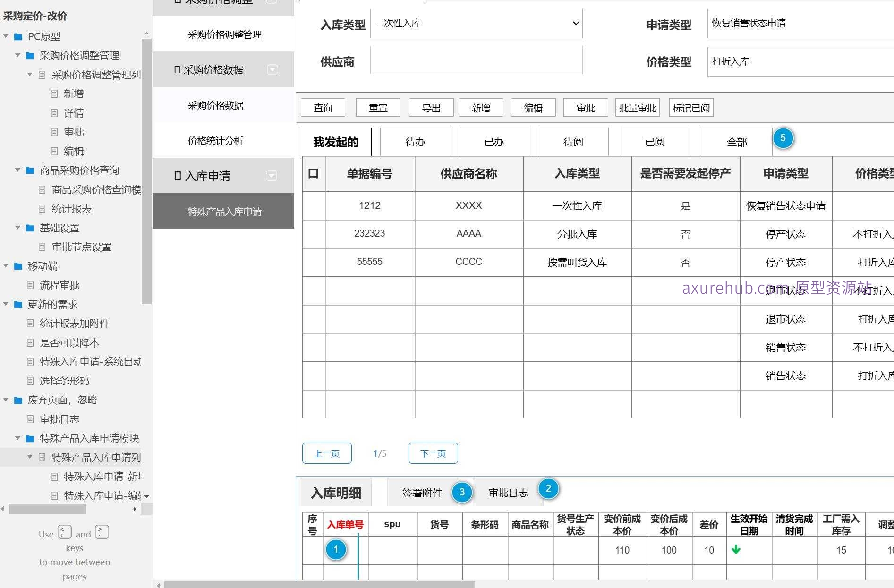894x588 pixels.
Task: Collapse the 特殊产品入库申请列 tree node
Action: point(30,457)
